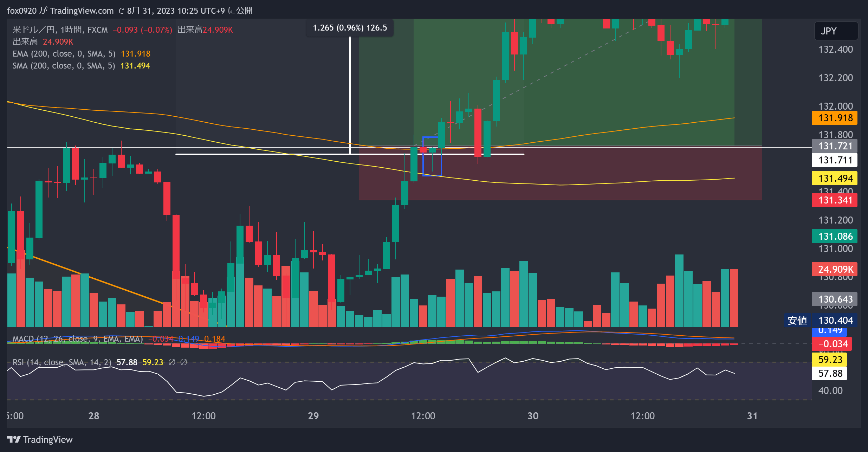This screenshot has height=452, width=868.
Task: Select the RSI (14, close) legend title
Action: [x=60, y=362]
